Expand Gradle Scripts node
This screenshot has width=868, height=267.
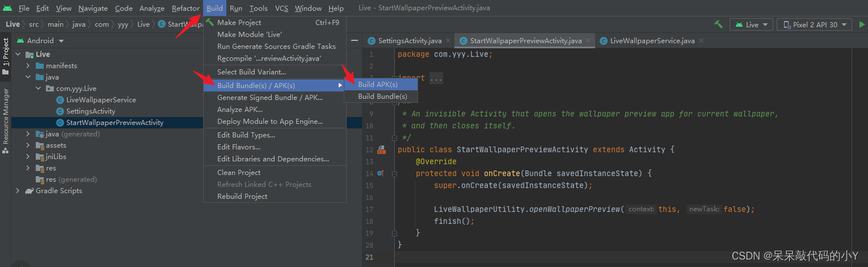click(x=18, y=190)
